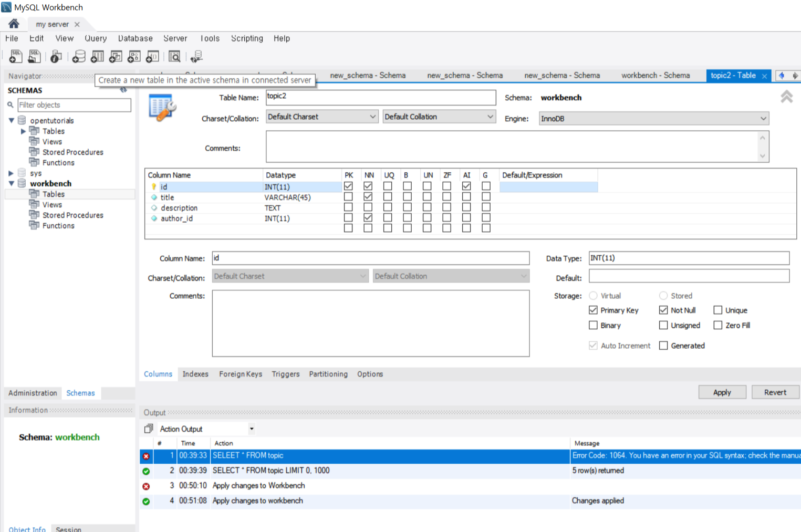This screenshot has width=801, height=532.
Task: Open the Scripting menu
Action: coord(247,38)
